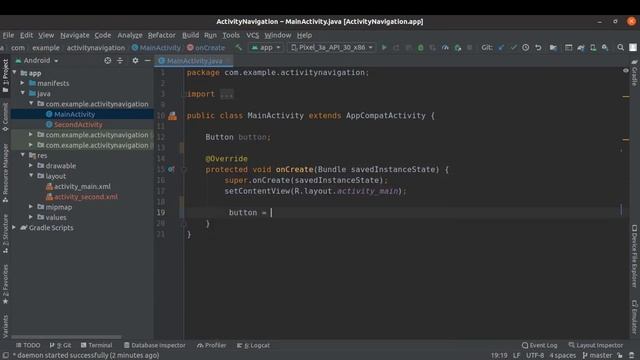
Task: Click the master Git branch widget
Action: 598,356
